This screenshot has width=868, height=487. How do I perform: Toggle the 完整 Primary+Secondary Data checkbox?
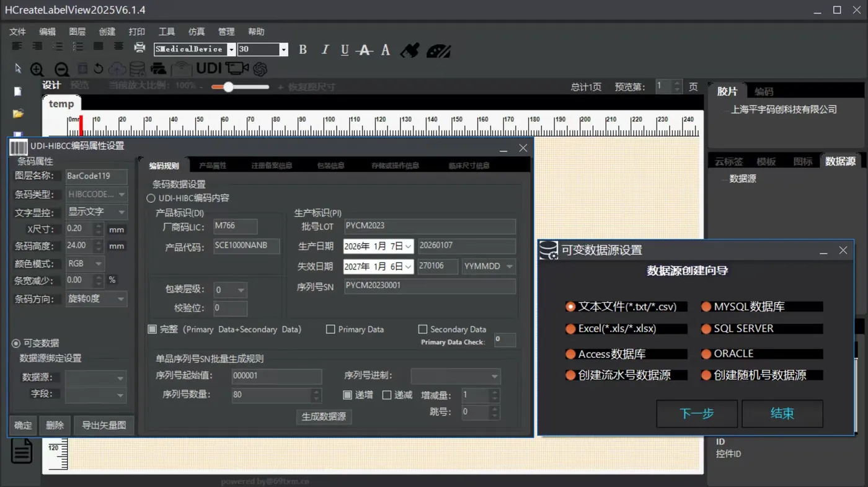click(x=152, y=329)
